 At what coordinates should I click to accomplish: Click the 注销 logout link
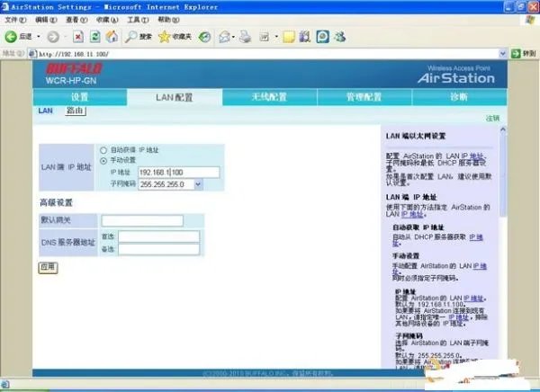(492, 118)
